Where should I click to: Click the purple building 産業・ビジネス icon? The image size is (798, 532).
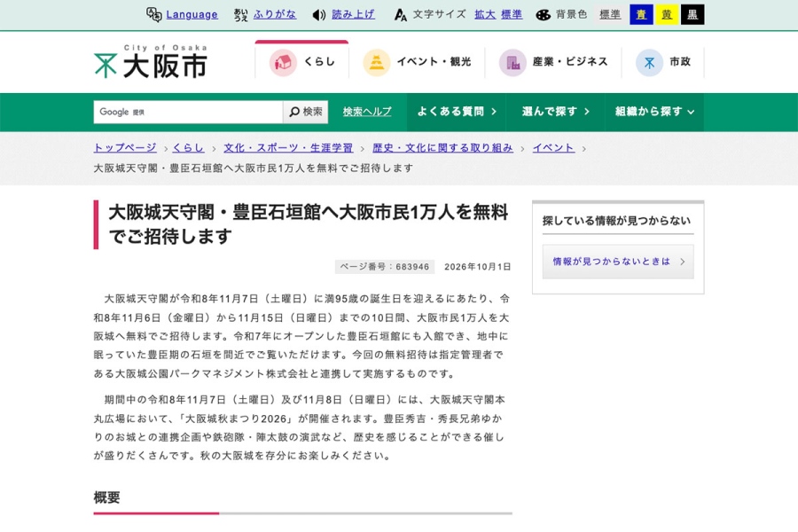tap(512, 63)
